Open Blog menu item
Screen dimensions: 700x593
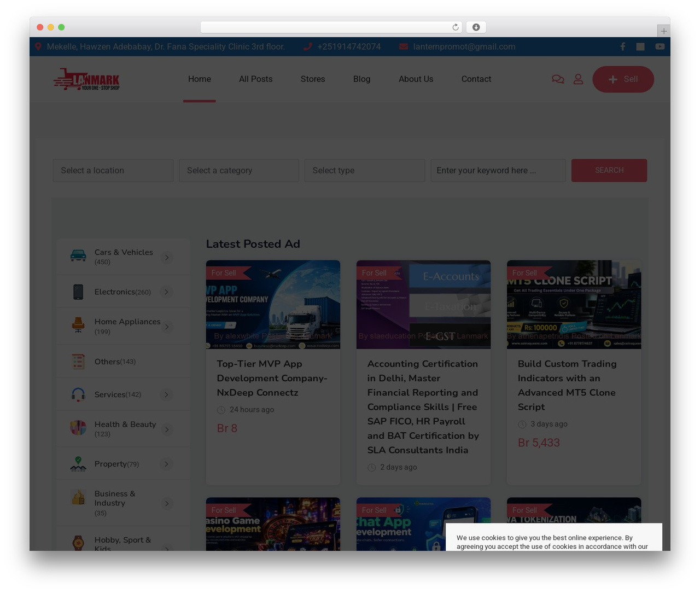click(361, 79)
